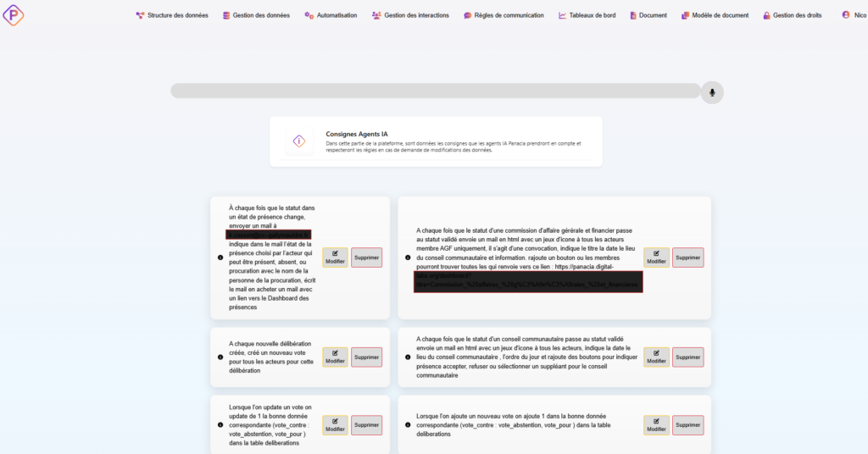Viewport: 868px width, 454px height.
Task: Open Tableaux de bord
Action: (x=587, y=15)
